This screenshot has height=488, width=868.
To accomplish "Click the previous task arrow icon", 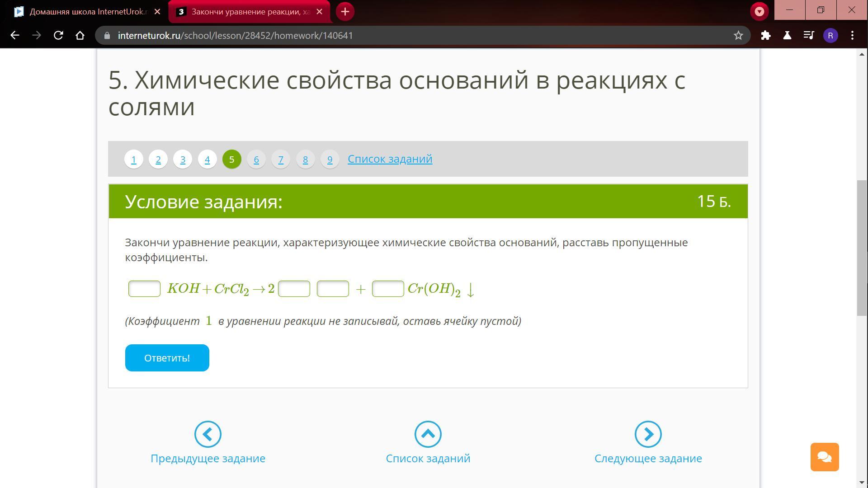I will tap(208, 434).
